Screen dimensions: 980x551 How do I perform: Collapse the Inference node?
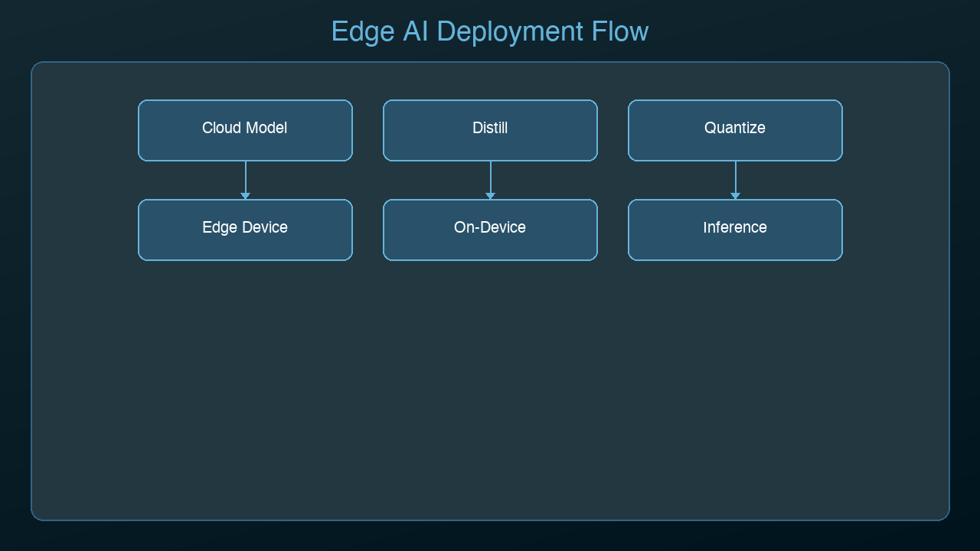pyautogui.click(x=735, y=229)
